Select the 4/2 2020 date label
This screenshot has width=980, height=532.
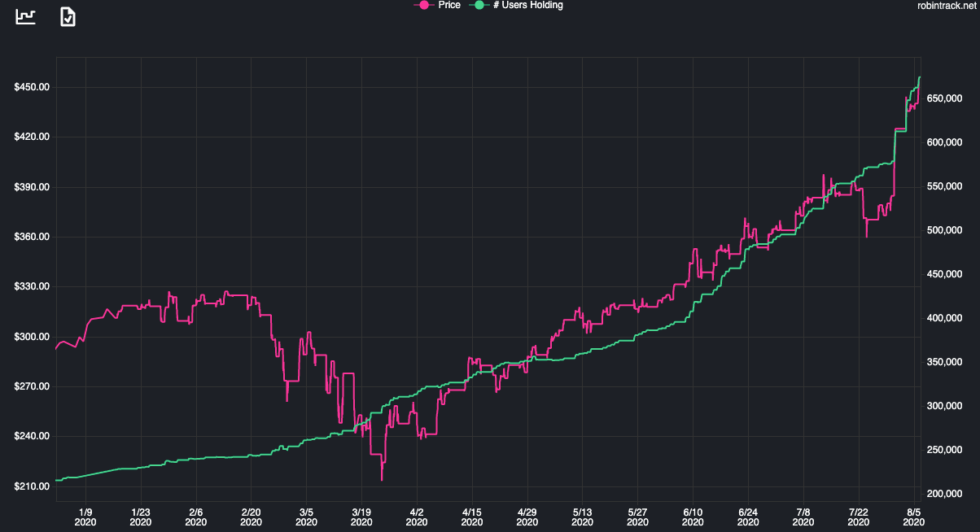click(417, 517)
